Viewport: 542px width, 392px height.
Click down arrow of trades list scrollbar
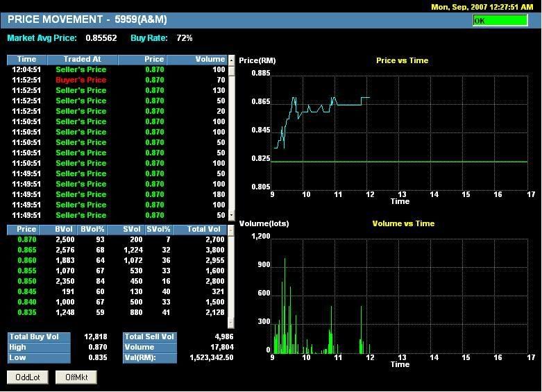[232, 216]
